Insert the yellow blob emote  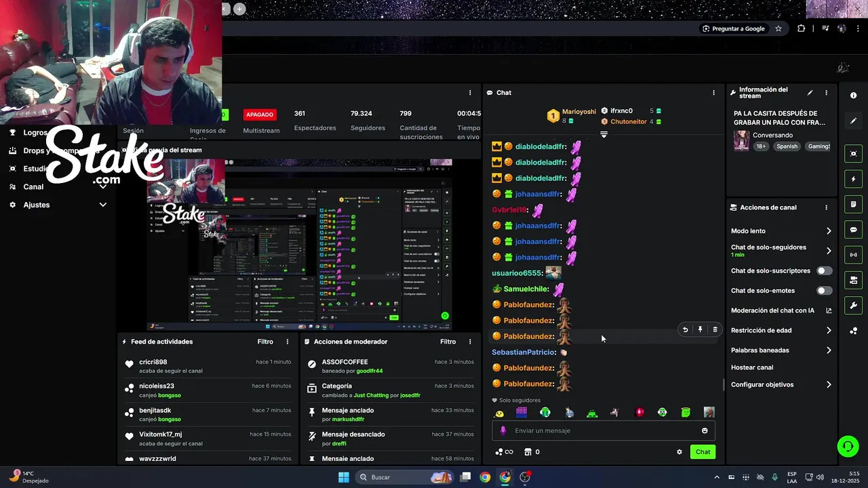(x=500, y=413)
